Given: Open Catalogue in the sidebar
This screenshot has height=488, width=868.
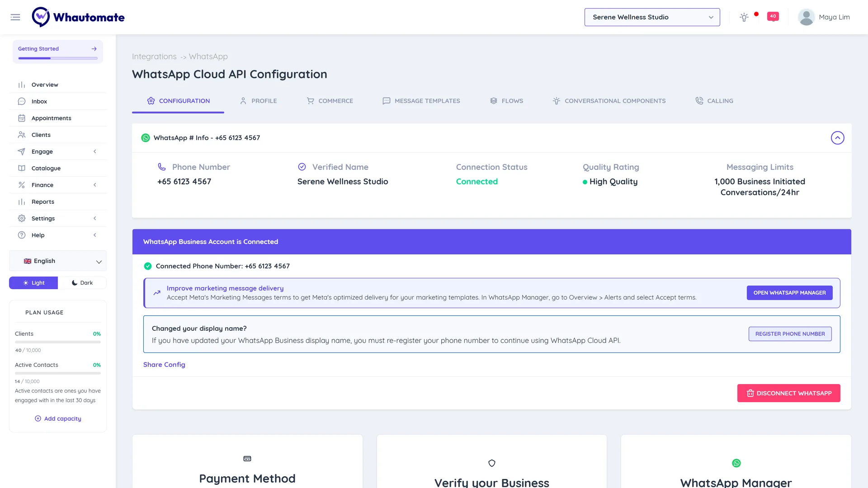Looking at the screenshot, I should [x=58, y=168].
